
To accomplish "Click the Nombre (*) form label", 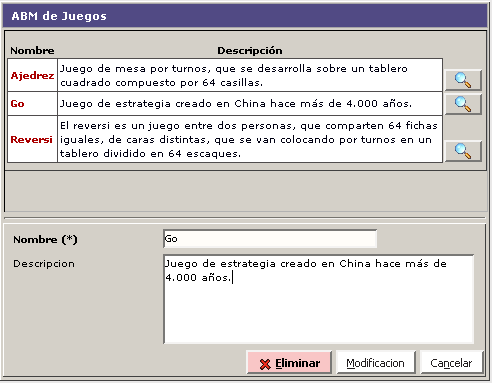I will pyautogui.click(x=45, y=239).
